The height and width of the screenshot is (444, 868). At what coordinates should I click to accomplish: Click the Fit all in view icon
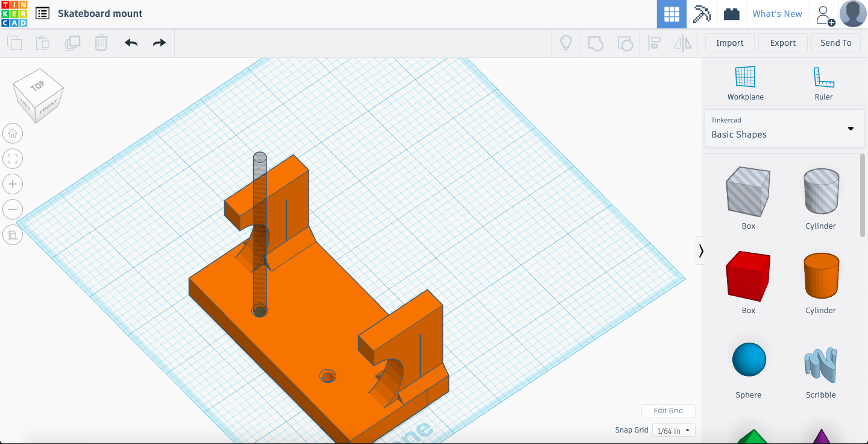point(13,159)
